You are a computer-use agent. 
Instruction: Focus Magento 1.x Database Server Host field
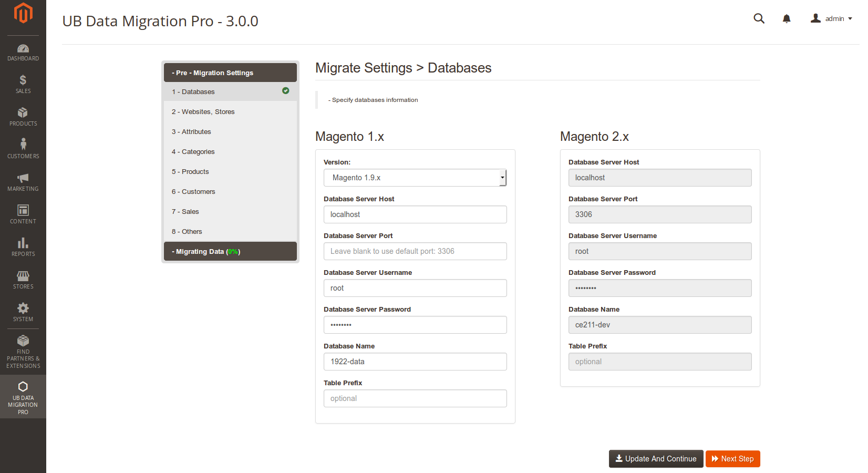click(x=415, y=214)
